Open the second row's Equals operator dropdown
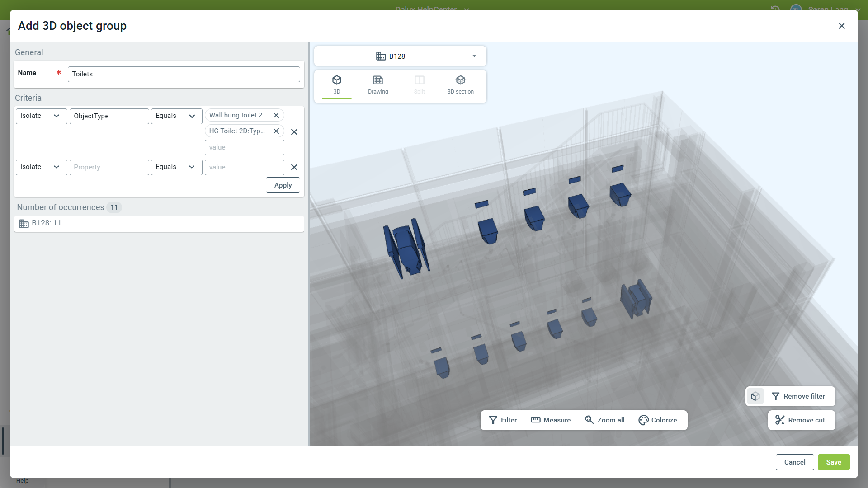 pos(176,167)
